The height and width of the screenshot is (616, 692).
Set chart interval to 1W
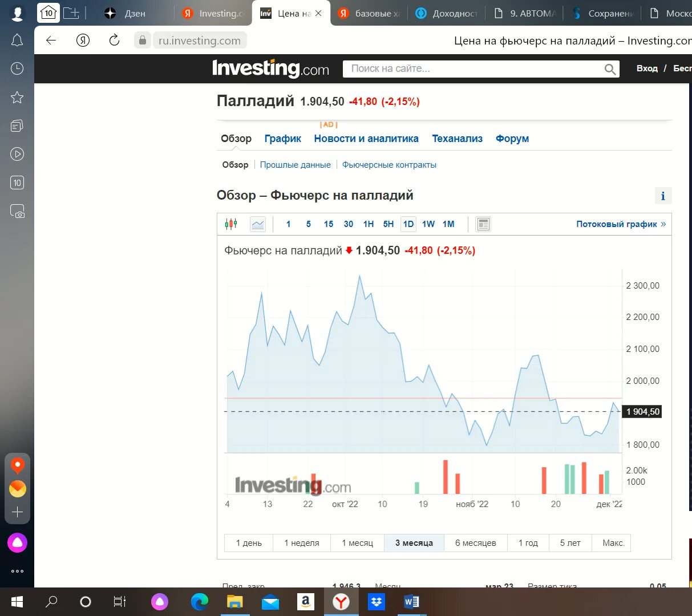[428, 224]
